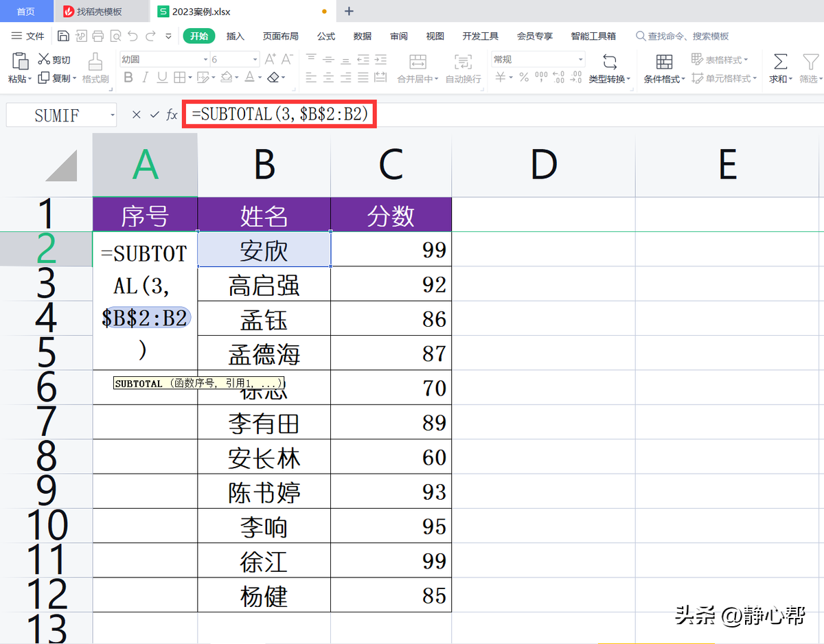Open the font size dropdown showing 6

point(255,60)
